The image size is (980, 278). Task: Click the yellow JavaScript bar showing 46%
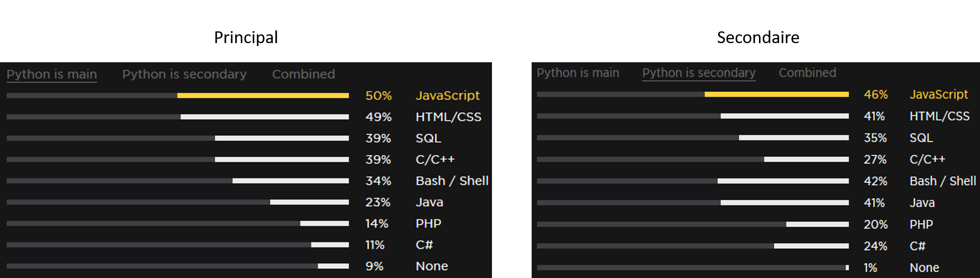point(776,94)
